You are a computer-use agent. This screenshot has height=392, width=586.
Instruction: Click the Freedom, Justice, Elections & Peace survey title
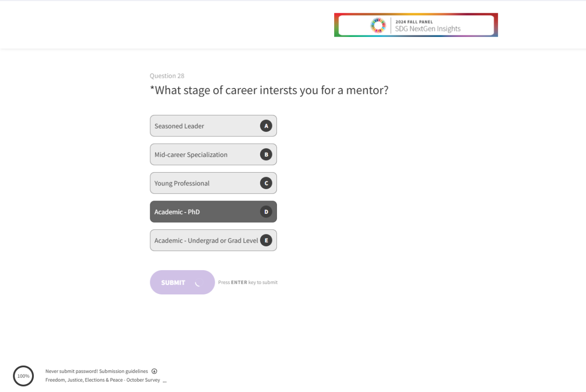coord(103,380)
